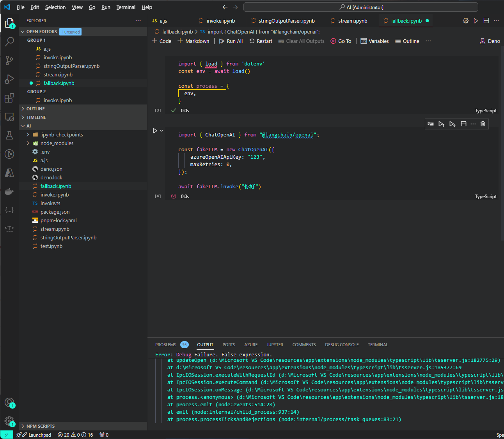This screenshot has width=504, height=439.
Task: Click the remote window status bar icon
Action: (x=7, y=435)
